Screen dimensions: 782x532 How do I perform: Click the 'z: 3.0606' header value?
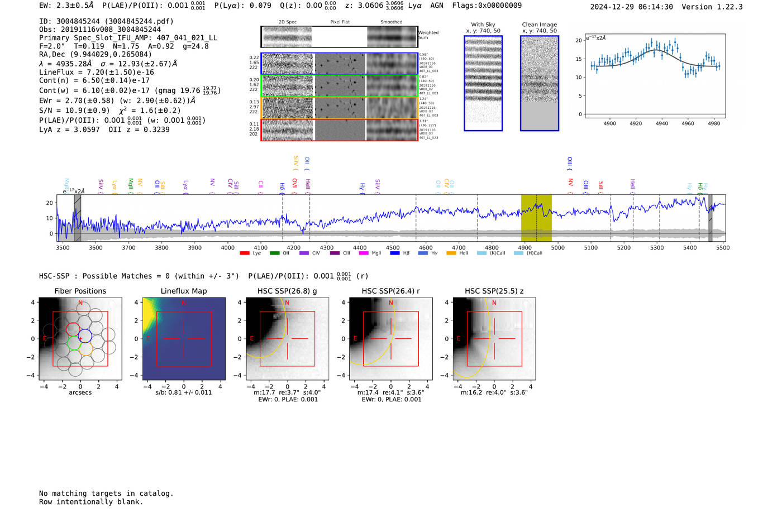tap(374, 6)
